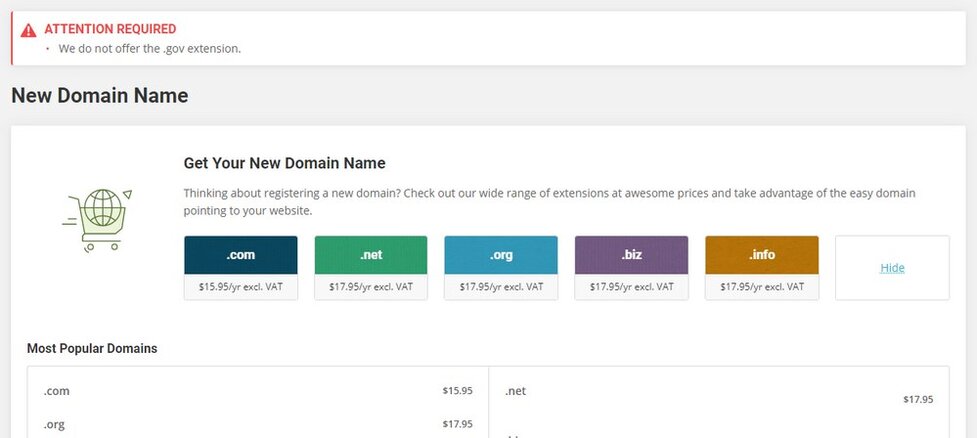Pick the purple .biz extension tile
The height and width of the screenshot is (438, 977).
631,255
